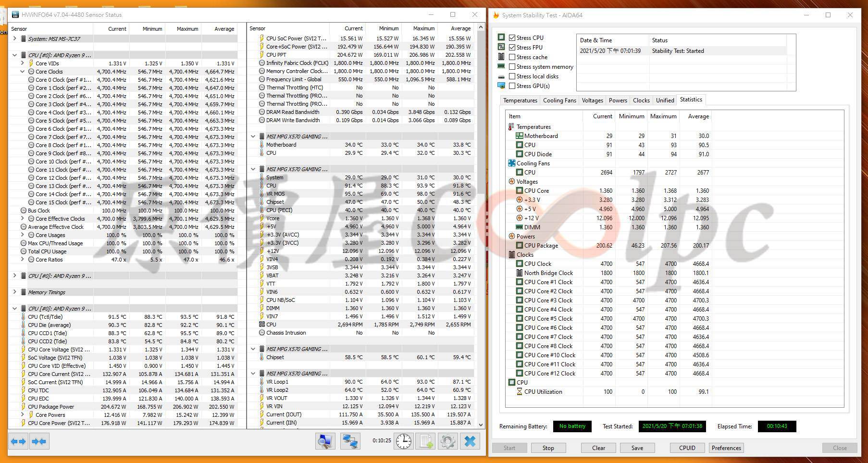Click HWiNFO left pane Maximum column header
Viewport: 868px width, 463px height.
pyautogui.click(x=183, y=29)
